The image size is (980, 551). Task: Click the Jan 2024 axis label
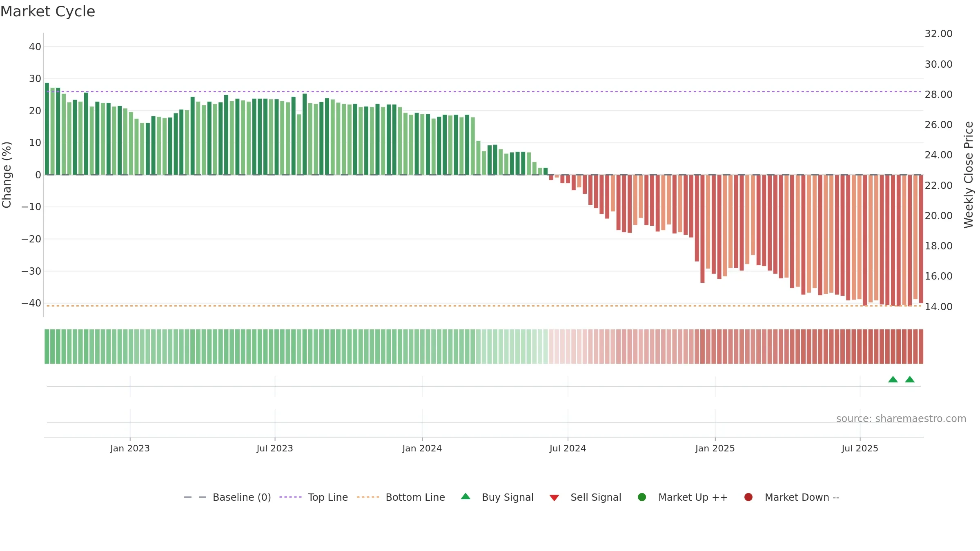[422, 448]
